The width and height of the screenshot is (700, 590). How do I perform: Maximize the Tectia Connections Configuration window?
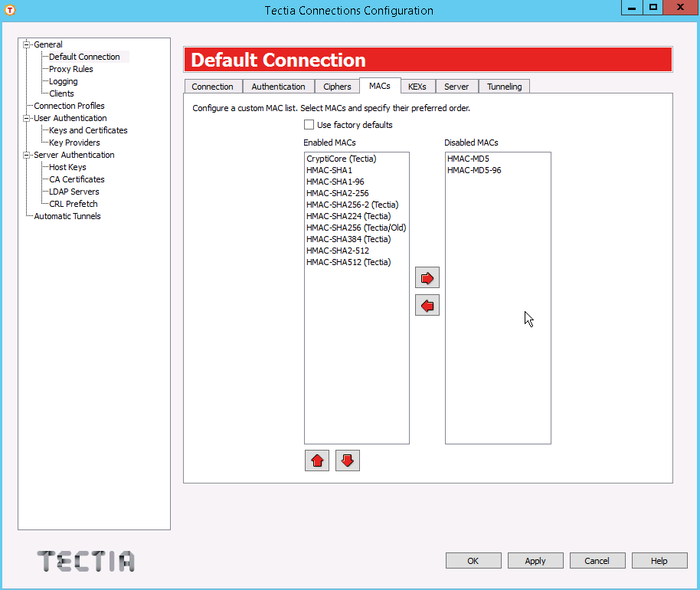coord(653,8)
